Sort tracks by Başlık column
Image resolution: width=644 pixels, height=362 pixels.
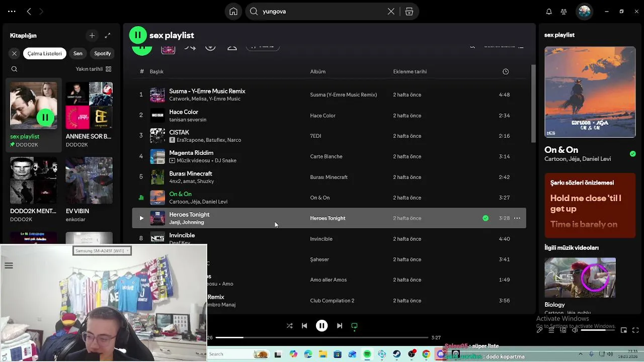156,71
